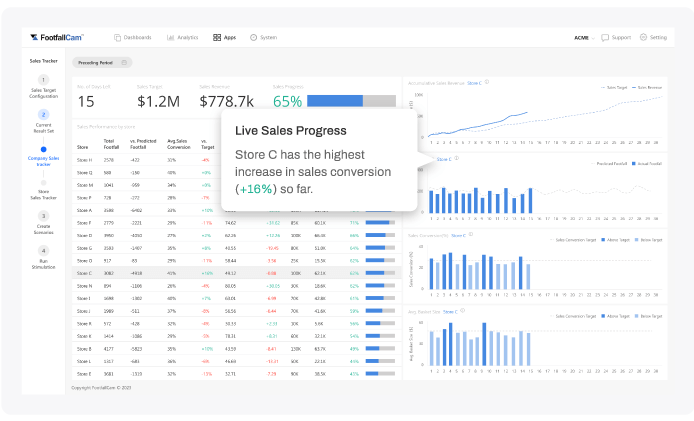Click info icon beside Accumulative Sales Revenue

487,82
